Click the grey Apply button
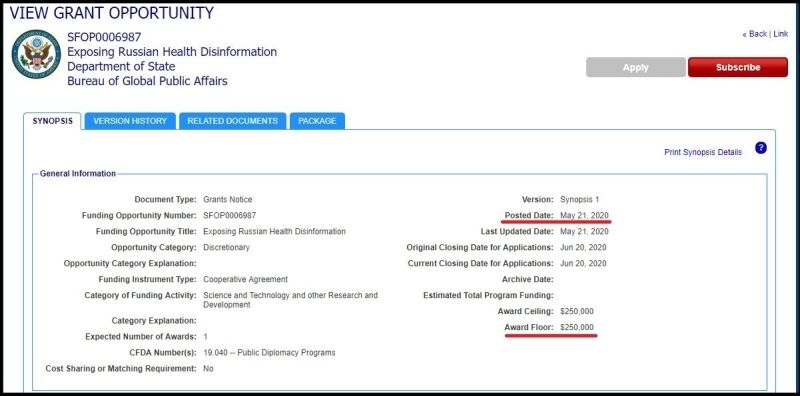 (636, 67)
